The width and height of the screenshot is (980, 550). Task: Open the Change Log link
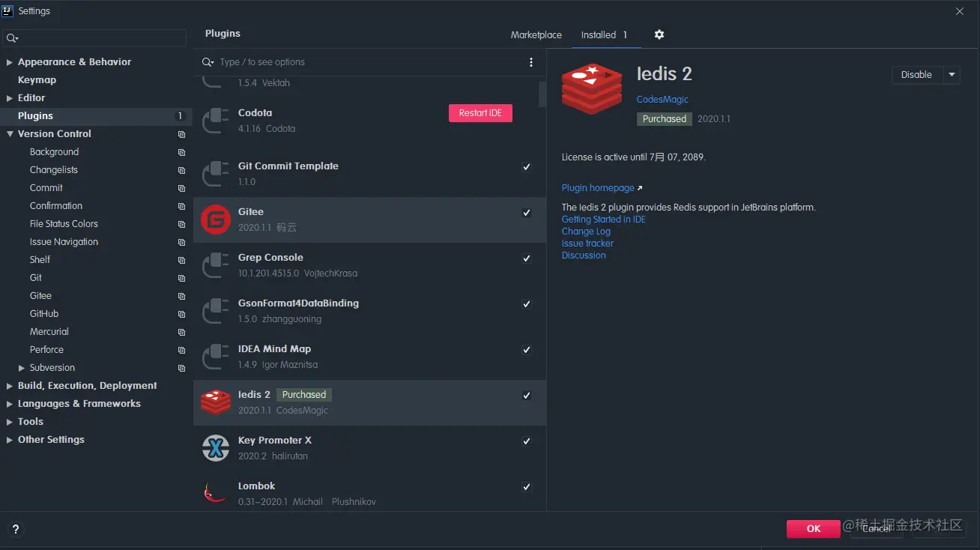pyautogui.click(x=586, y=232)
